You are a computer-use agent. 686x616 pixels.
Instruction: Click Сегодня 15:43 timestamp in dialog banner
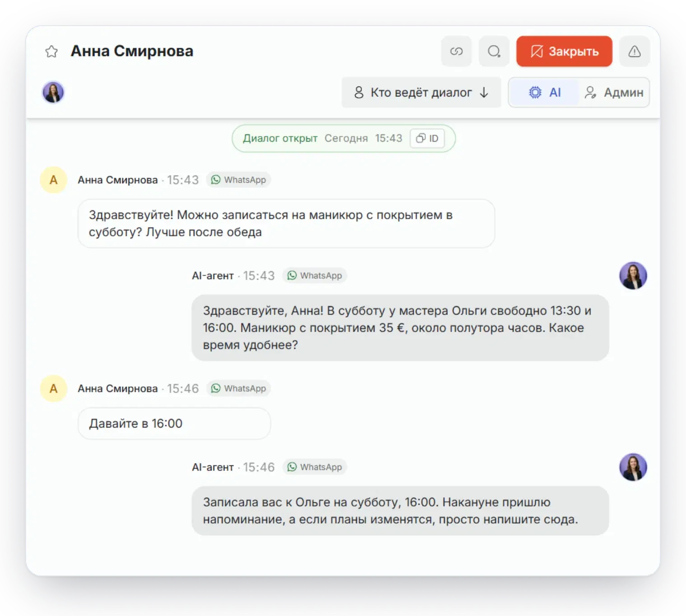pos(363,138)
